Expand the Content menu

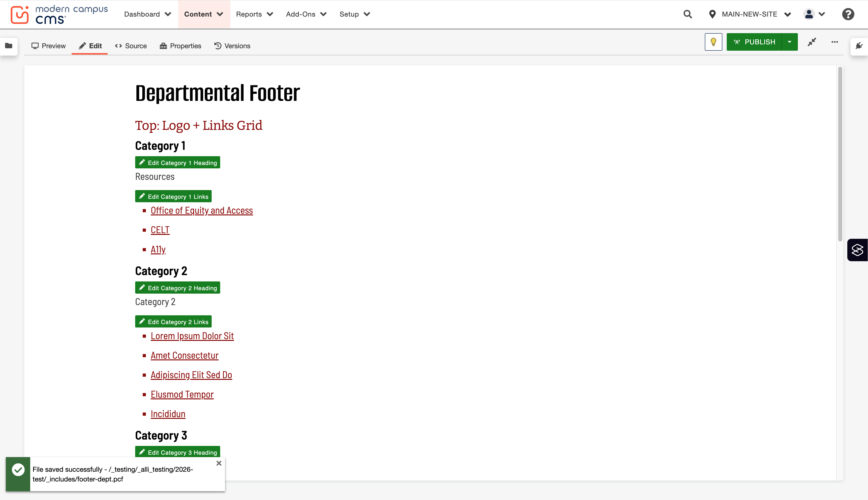click(x=204, y=14)
